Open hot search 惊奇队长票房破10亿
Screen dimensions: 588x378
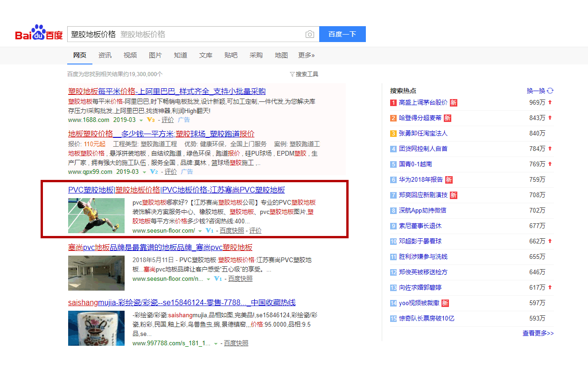click(x=427, y=318)
